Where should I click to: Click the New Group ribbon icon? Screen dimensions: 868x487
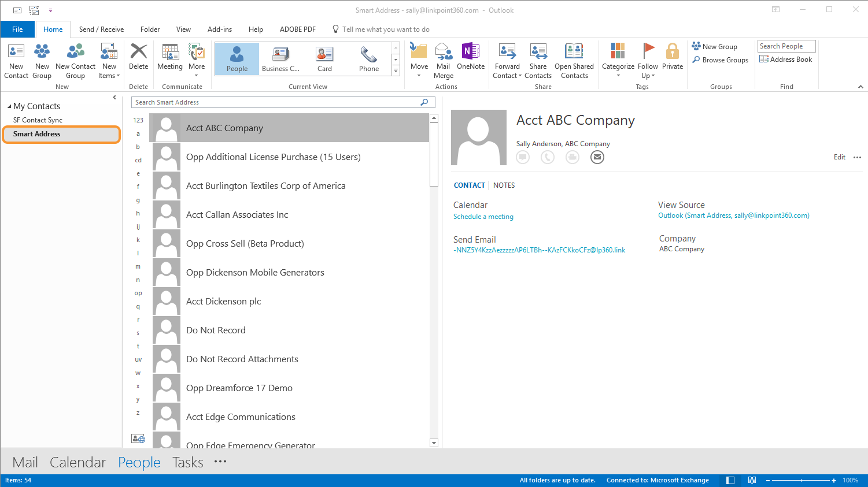(42, 61)
